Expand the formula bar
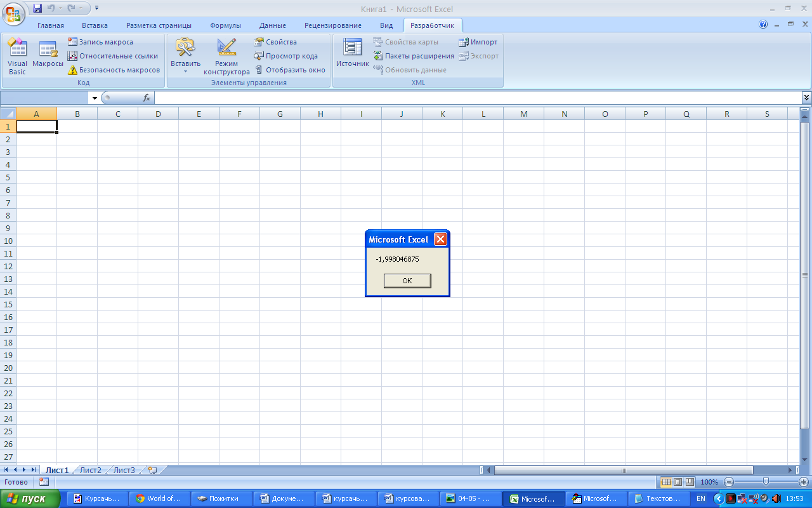 point(806,98)
